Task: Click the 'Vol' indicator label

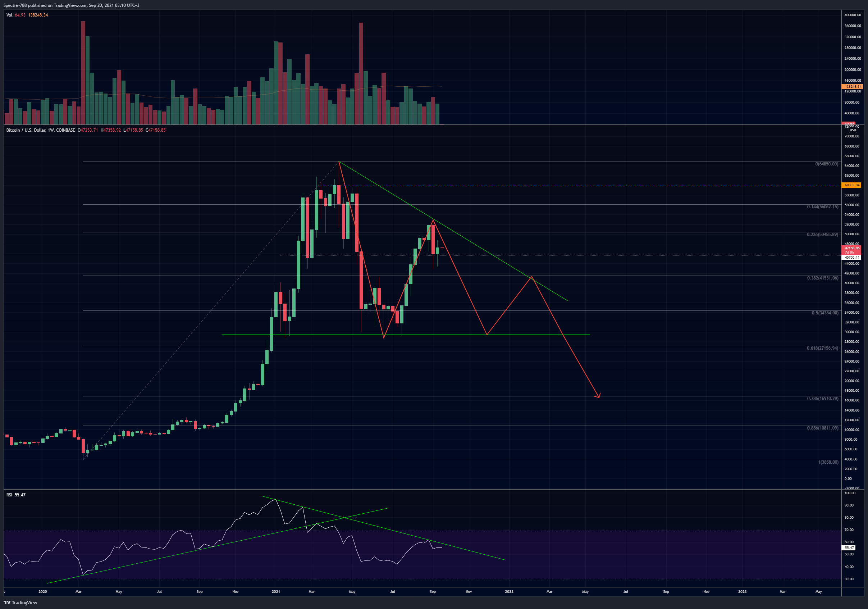Action: [9, 15]
